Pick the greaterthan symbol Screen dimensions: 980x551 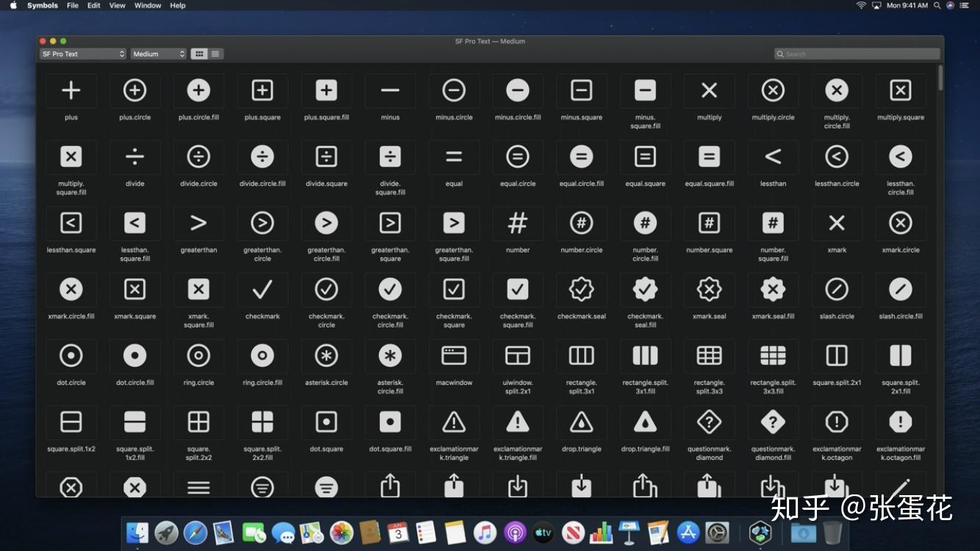[198, 223]
